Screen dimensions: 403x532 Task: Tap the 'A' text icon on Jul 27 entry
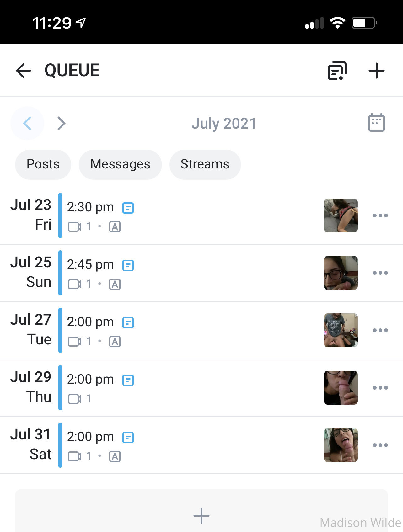tap(115, 342)
